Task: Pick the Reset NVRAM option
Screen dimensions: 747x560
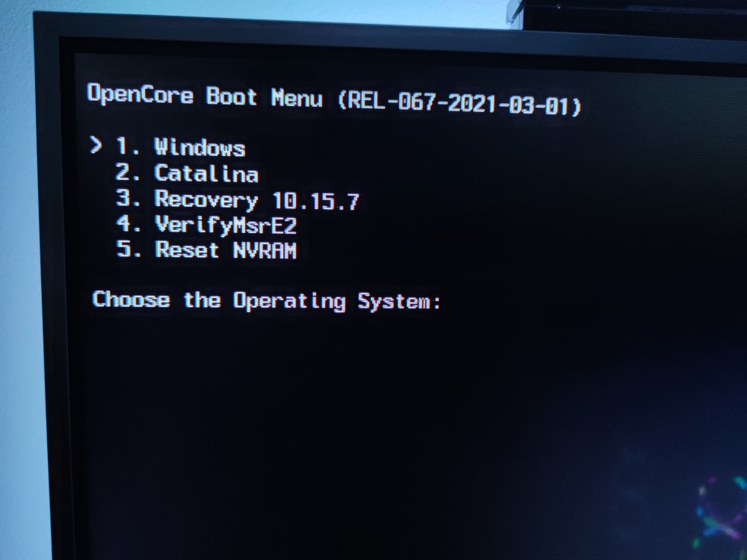Action: click(x=207, y=249)
